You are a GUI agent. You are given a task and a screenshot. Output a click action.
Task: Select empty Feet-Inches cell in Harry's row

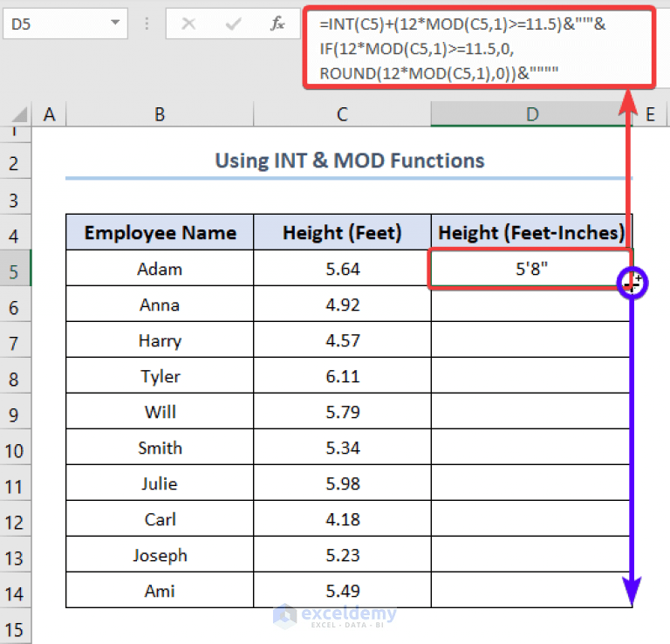point(531,340)
